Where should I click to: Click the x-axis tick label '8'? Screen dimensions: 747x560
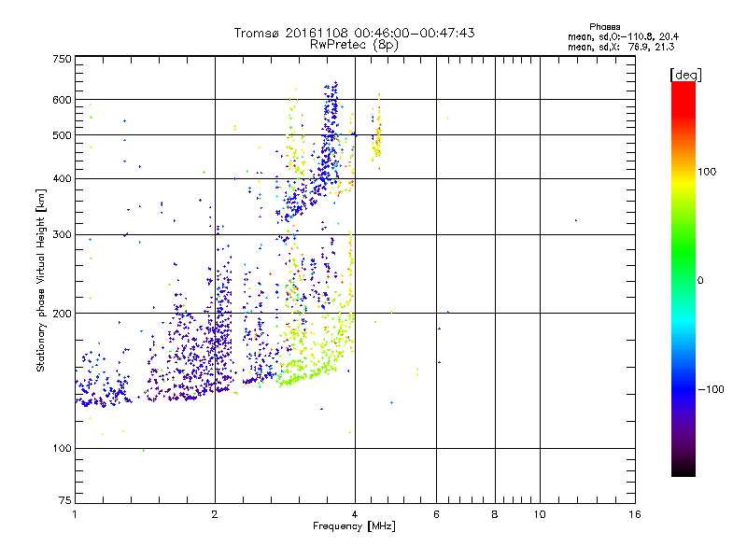[x=495, y=514]
